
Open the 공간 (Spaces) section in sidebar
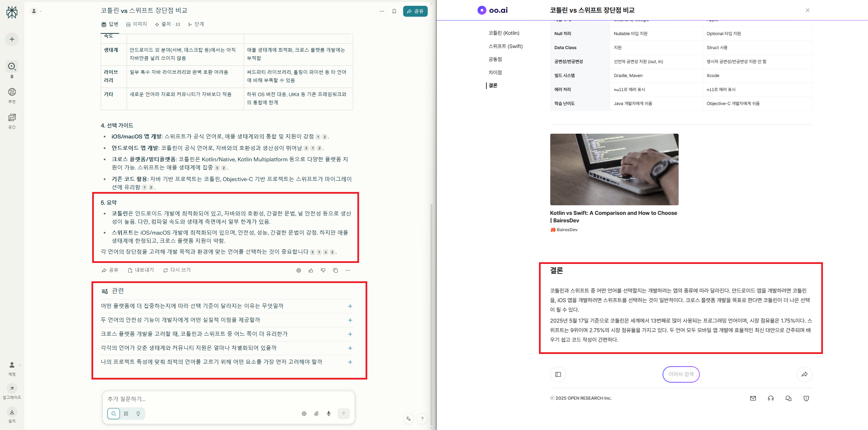pos(12,120)
